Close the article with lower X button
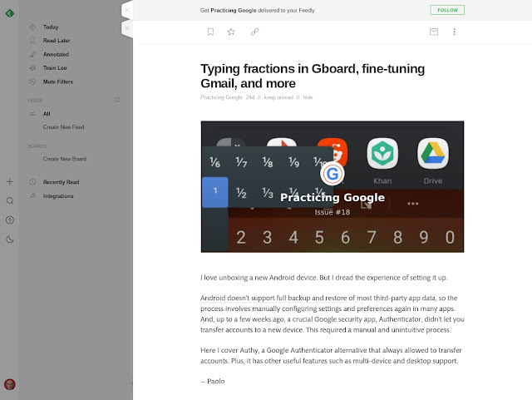Screen dimensions: 532x400 [x=127, y=28]
